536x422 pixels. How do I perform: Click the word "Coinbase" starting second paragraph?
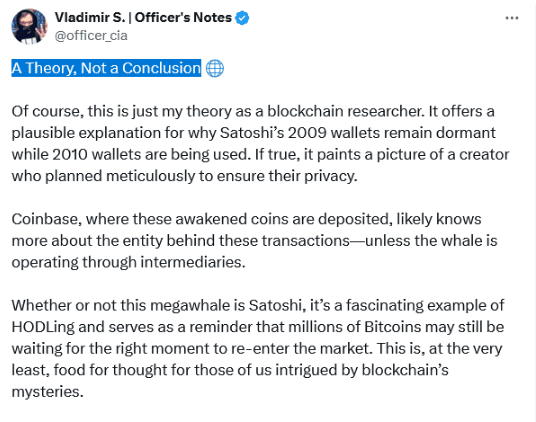(x=46, y=219)
